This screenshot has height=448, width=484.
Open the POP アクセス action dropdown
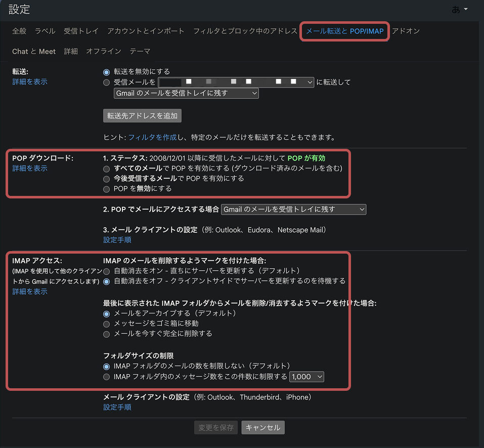(293, 209)
